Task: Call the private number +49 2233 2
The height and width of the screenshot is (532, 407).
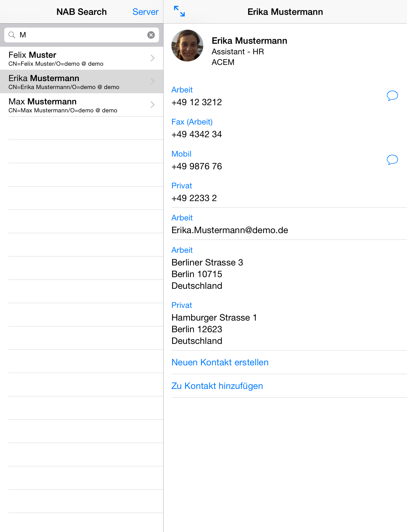Action: [x=194, y=198]
